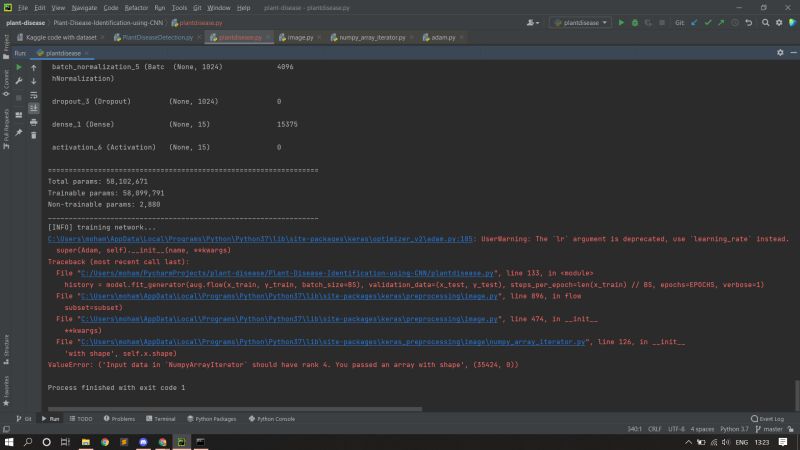Open plantdisease.py link in traceback
800x450 pixels.
[x=287, y=273]
